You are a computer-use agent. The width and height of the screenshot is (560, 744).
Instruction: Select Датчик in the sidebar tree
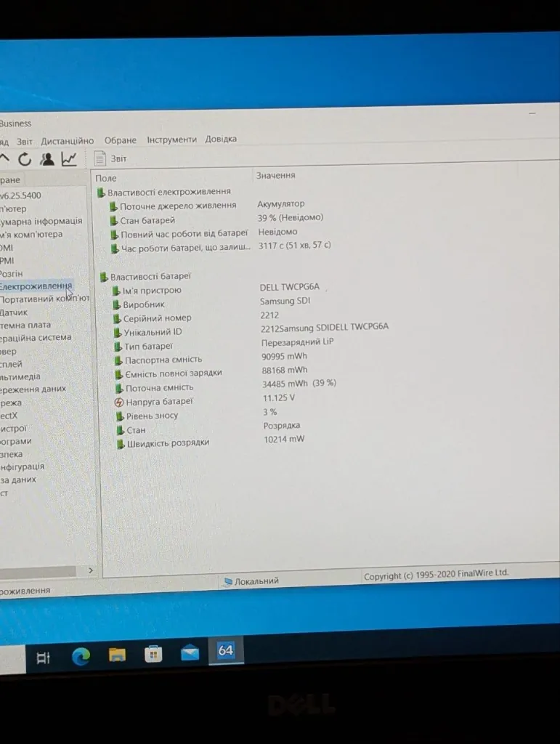click(x=15, y=312)
